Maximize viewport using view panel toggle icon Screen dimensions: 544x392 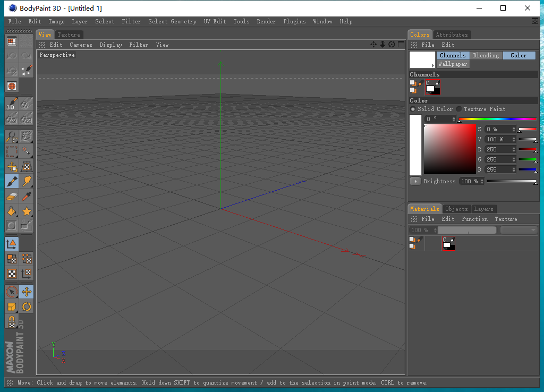401,45
